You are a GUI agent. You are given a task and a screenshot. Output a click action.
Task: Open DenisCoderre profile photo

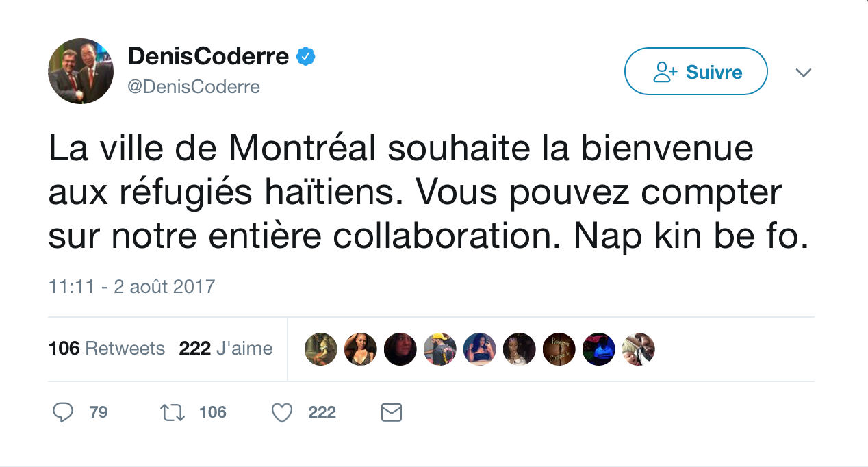pos(81,71)
